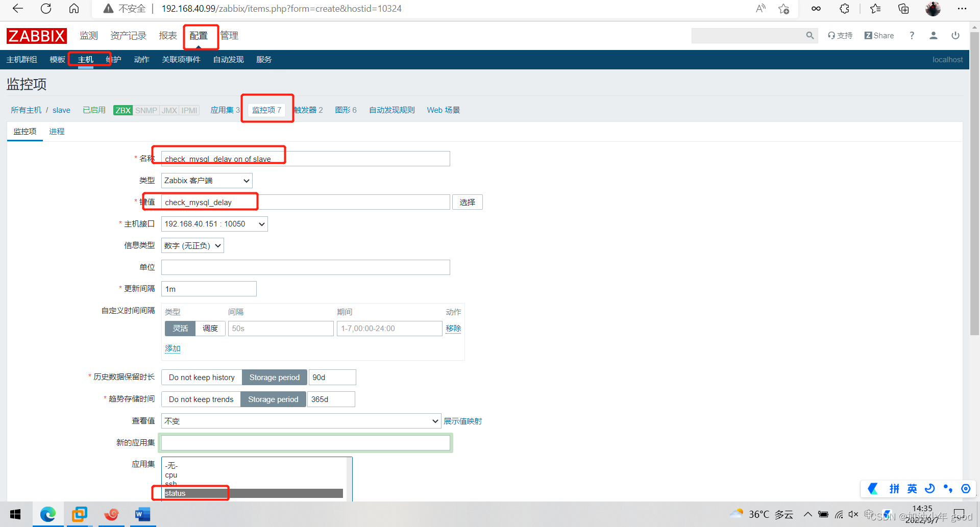Go to 动作 submenu

point(141,60)
